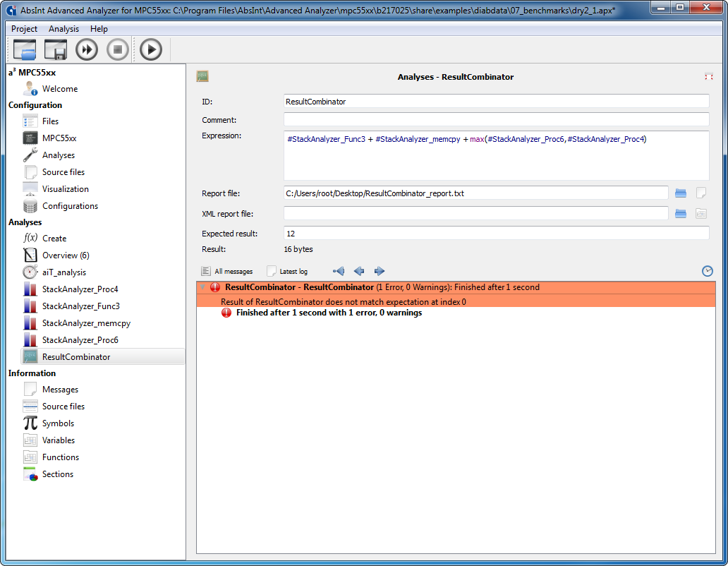Browse for Report file folder icon
Screen dimensions: 728x566
pyautogui.click(x=681, y=193)
